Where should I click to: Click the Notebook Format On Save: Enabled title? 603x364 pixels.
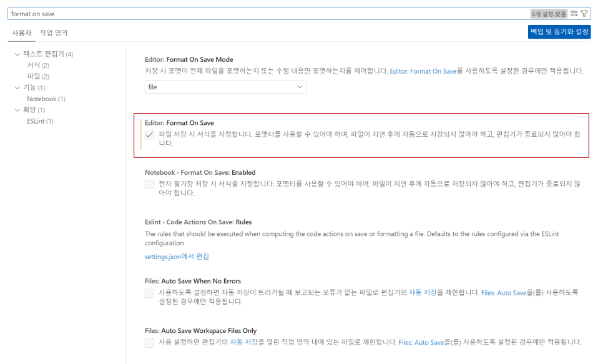200,173
